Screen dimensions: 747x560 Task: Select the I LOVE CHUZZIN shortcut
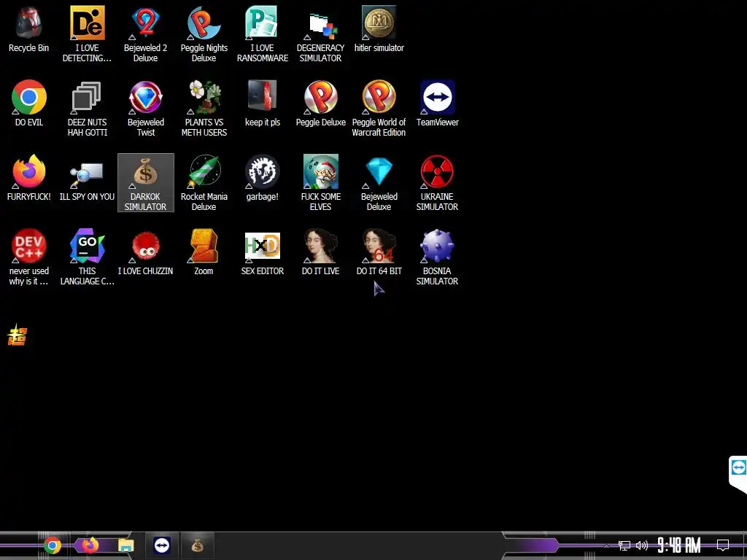coord(145,252)
